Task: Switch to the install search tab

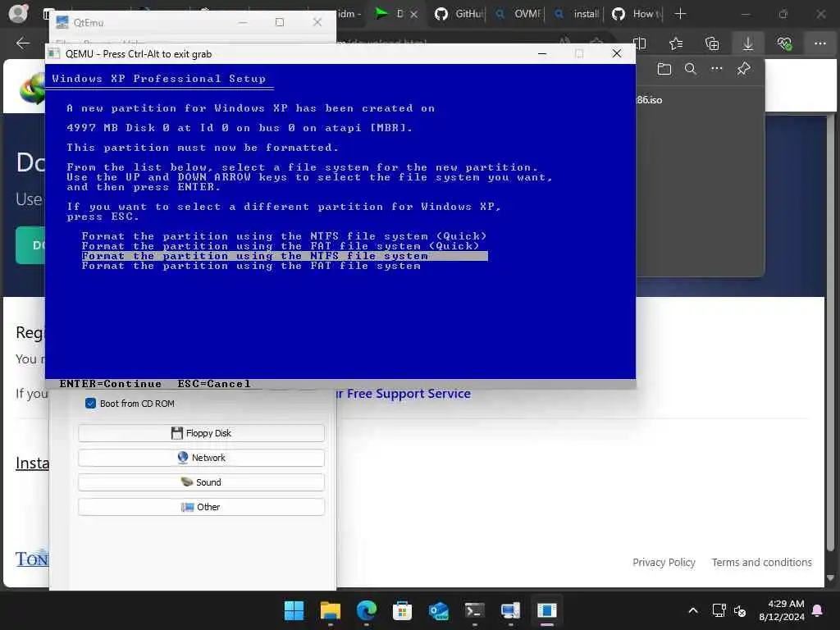Action: coord(577,14)
